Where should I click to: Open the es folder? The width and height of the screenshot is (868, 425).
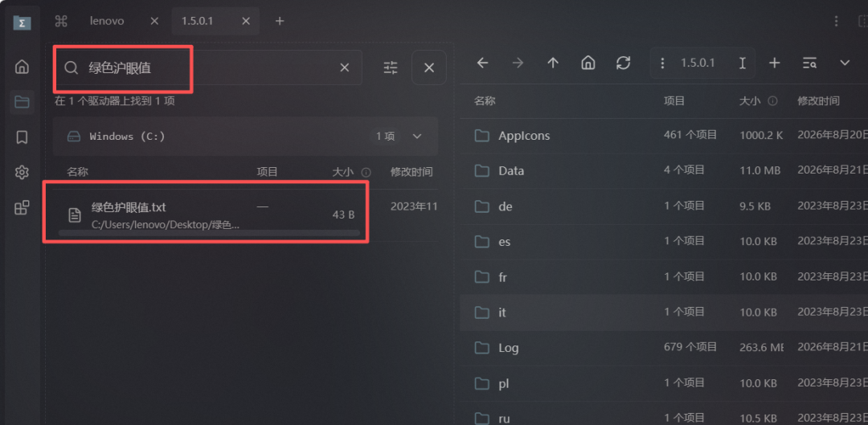pos(665,242)
